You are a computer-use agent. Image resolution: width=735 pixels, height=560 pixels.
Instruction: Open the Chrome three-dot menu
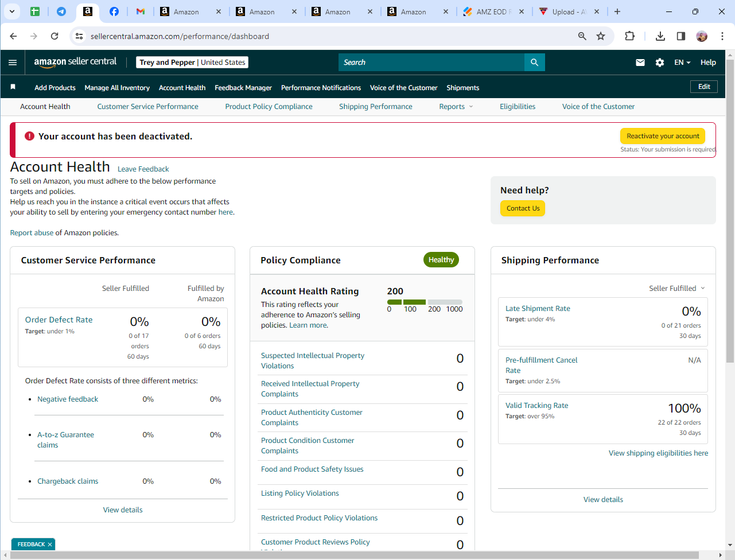click(722, 36)
